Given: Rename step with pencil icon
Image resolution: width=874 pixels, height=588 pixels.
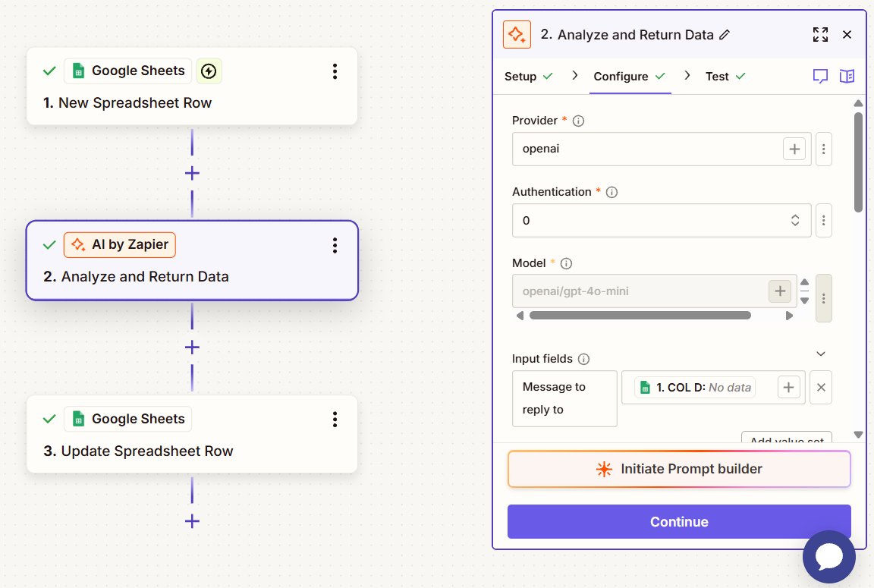Looking at the screenshot, I should pyautogui.click(x=725, y=35).
